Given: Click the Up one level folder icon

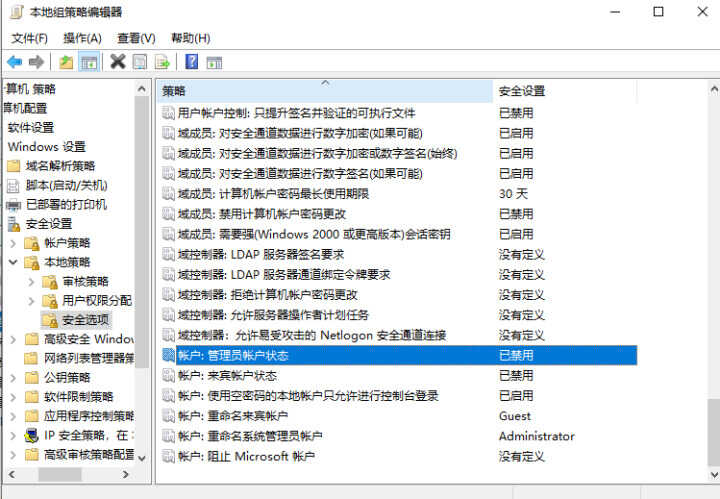Looking at the screenshot, I should pyautogui.click(x=66, y=62).
